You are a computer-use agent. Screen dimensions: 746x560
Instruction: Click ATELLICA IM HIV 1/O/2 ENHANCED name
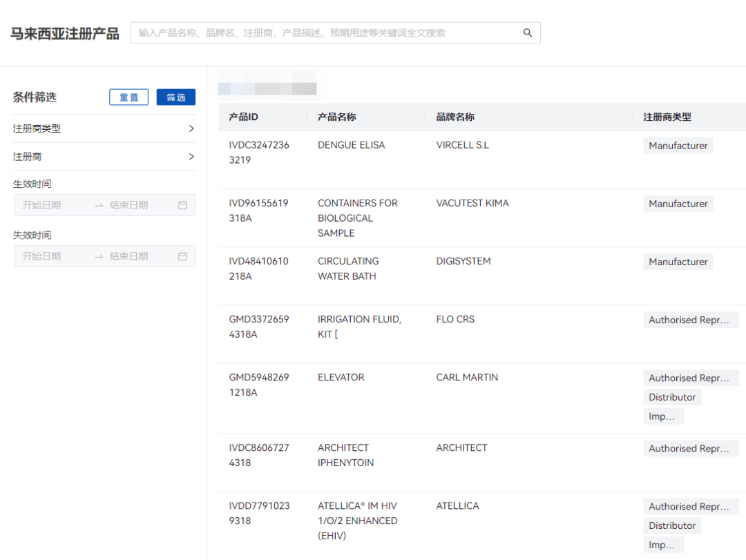(358, 521)
